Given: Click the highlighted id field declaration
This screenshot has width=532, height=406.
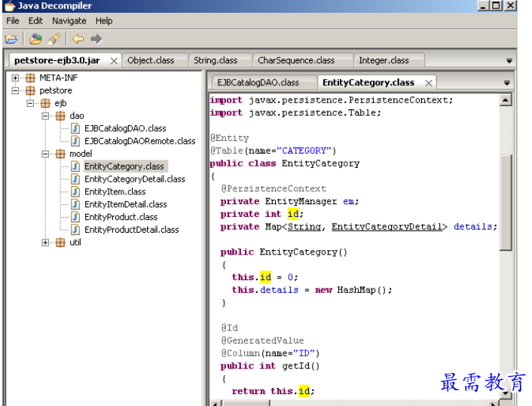Looking at the screenshot, I should click(293, 214).
